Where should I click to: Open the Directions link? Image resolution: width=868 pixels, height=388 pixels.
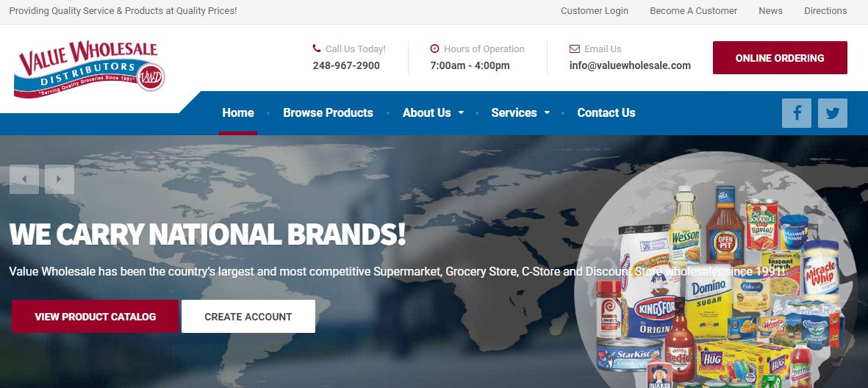pyautogui.click(x=825, y=10)
